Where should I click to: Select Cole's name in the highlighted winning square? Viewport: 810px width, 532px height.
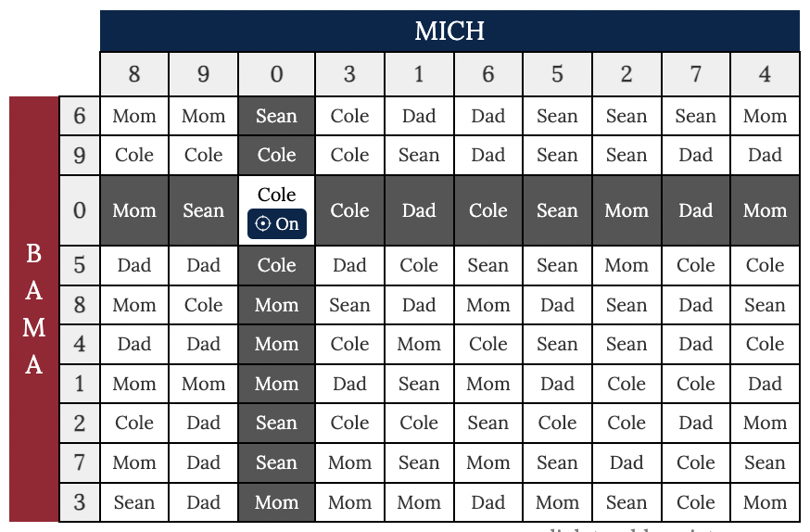(x=276, y=196)
